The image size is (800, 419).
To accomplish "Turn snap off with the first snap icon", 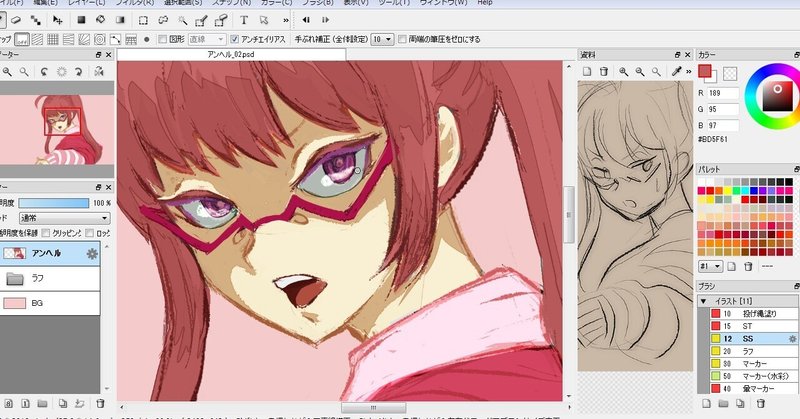I will click(22, 39).
